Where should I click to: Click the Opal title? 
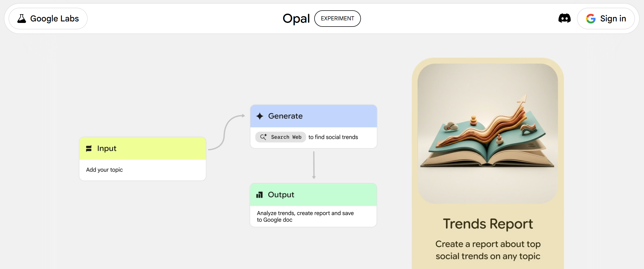coord(296,19)
